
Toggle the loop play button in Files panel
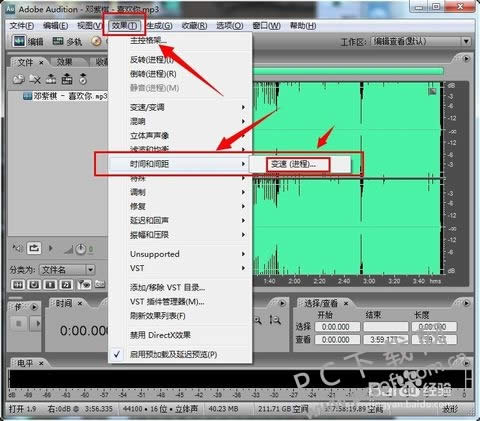click(x=34, y=248)
